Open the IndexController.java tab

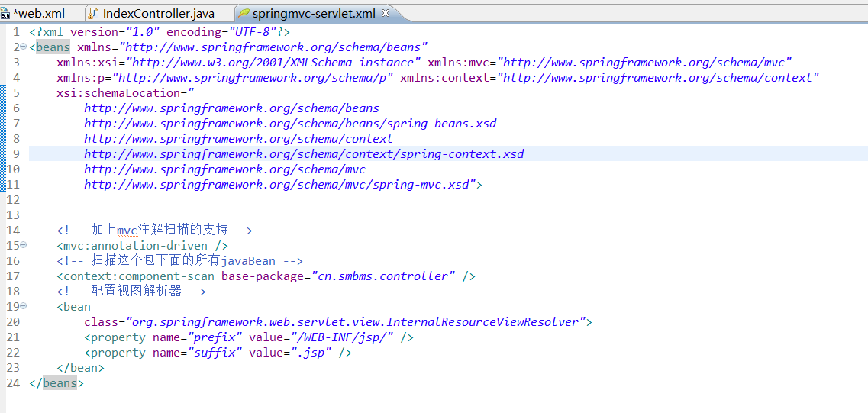(158, 13)
